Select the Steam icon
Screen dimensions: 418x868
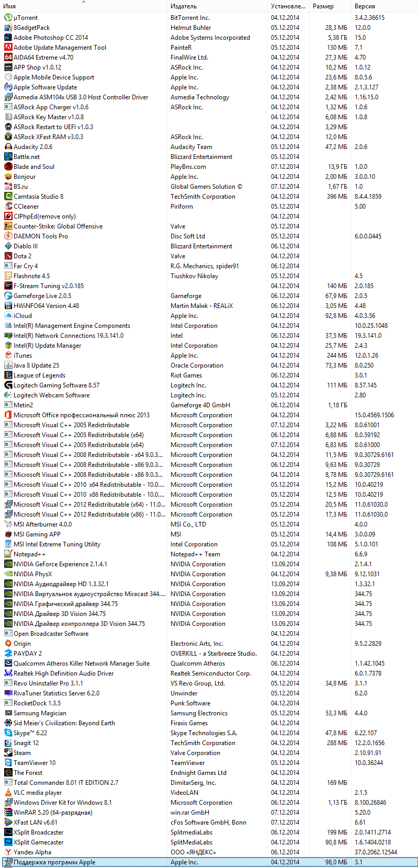(x=8, y=752)
